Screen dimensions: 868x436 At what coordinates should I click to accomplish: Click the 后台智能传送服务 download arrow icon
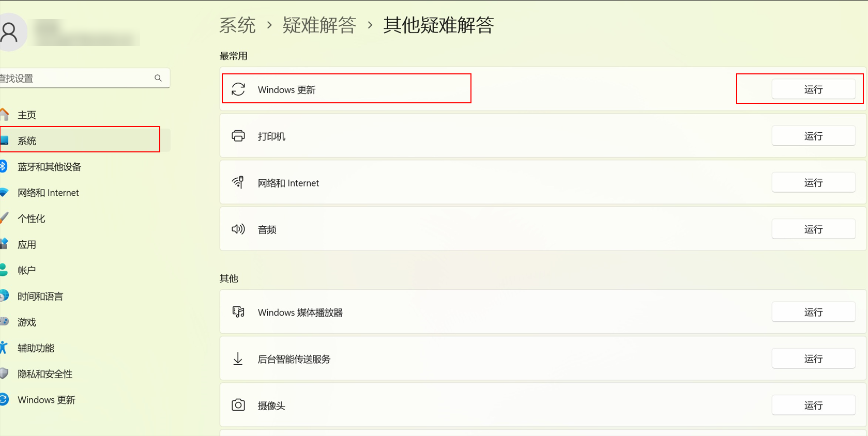tap(238, 359)
